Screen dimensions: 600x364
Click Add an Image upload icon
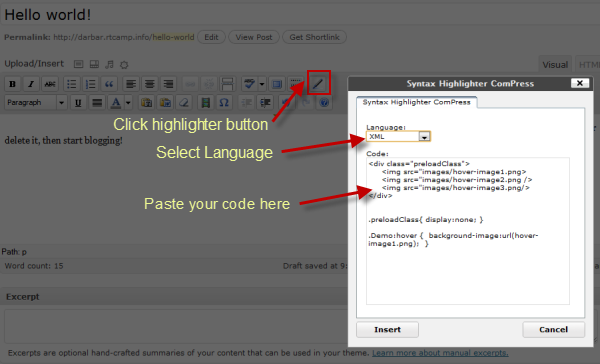pos(78,64)
